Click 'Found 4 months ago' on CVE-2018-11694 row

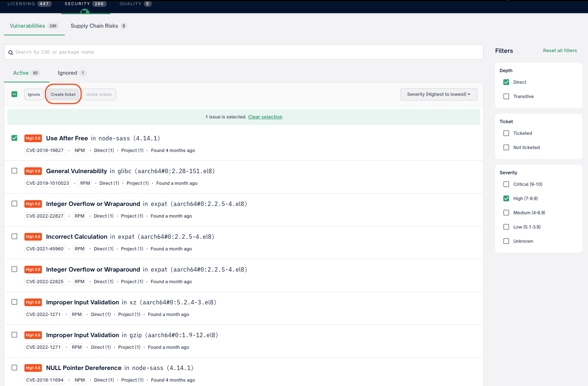tap(173, 380)
